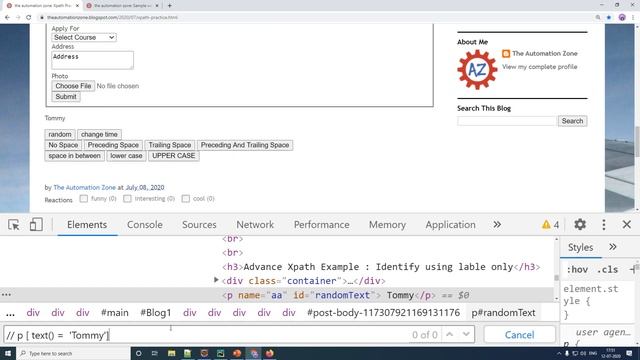Check the cool reaction checkbox
Viewport: 640px width, 360px height.
pyautogui.click(x=186, y=198)
